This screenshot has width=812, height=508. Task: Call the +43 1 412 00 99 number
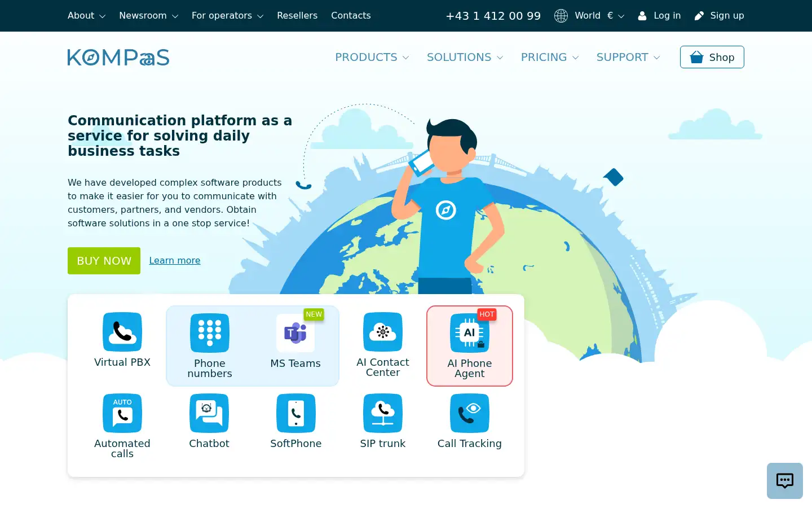click(493, 16)
